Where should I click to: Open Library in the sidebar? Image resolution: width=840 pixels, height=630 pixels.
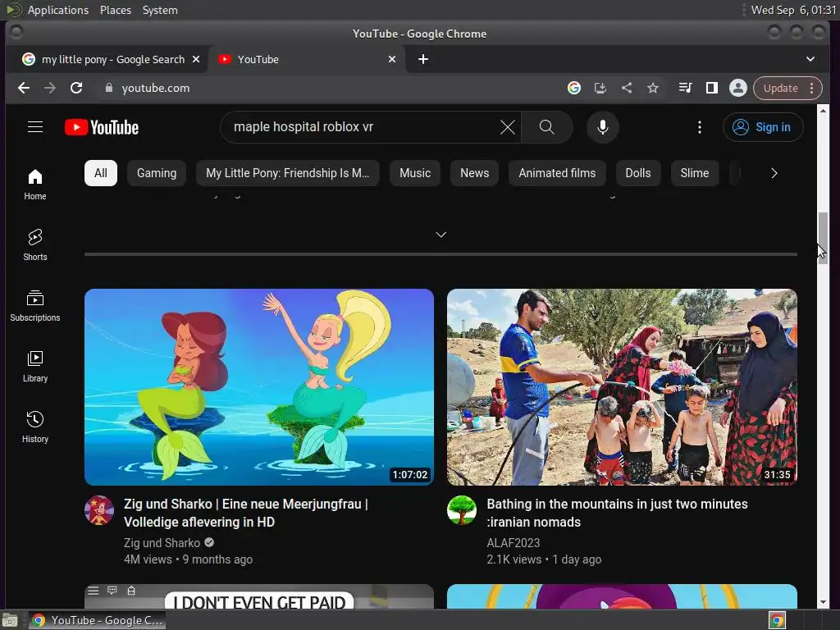pos(34,367)
